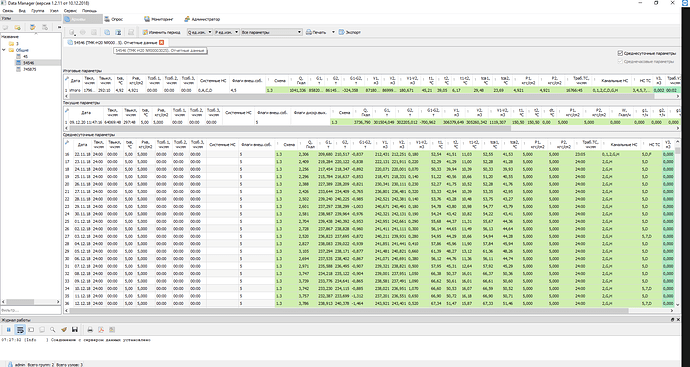Viewport: 690px width, 367px height.
Task: Click the add-folder icon in the Узлы toolbar
Action: coord(18,28)
